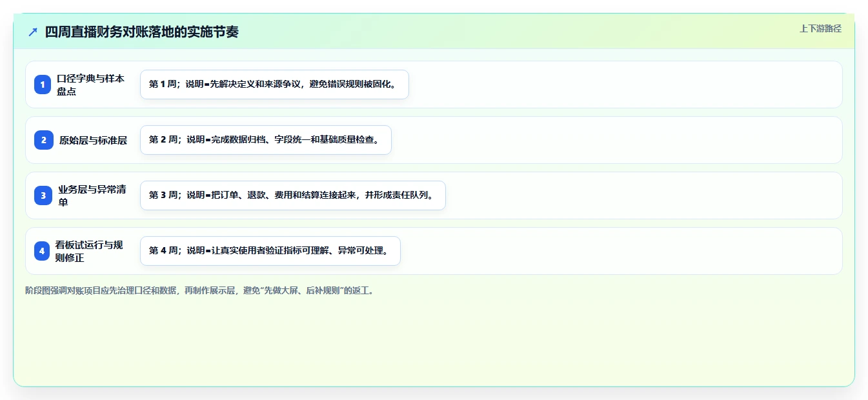
Task: Click the title 四周直播财务对账落地的实施节奏
Action: (142, 32)
